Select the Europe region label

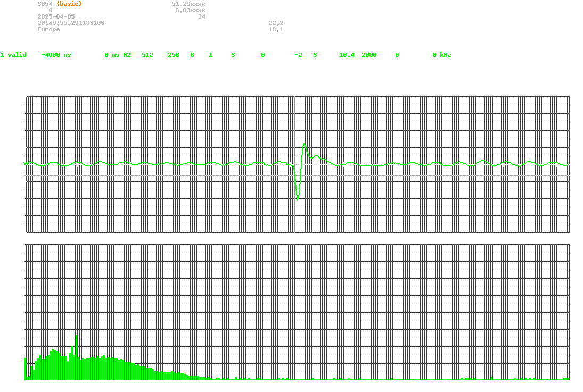coord(48,29)
